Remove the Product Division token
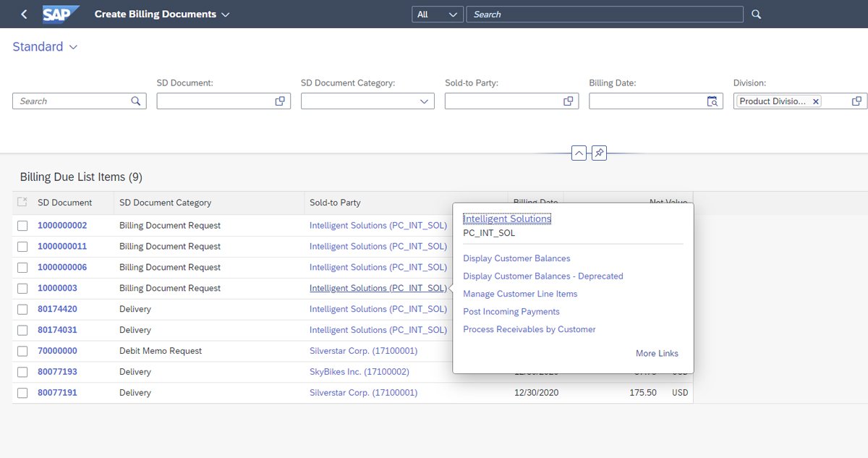Viewport: 868px width, 458px height. point(816,102)
